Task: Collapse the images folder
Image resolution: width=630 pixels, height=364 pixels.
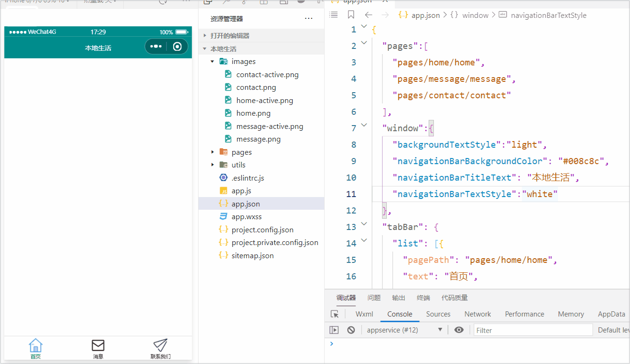Action: (213, 62)
